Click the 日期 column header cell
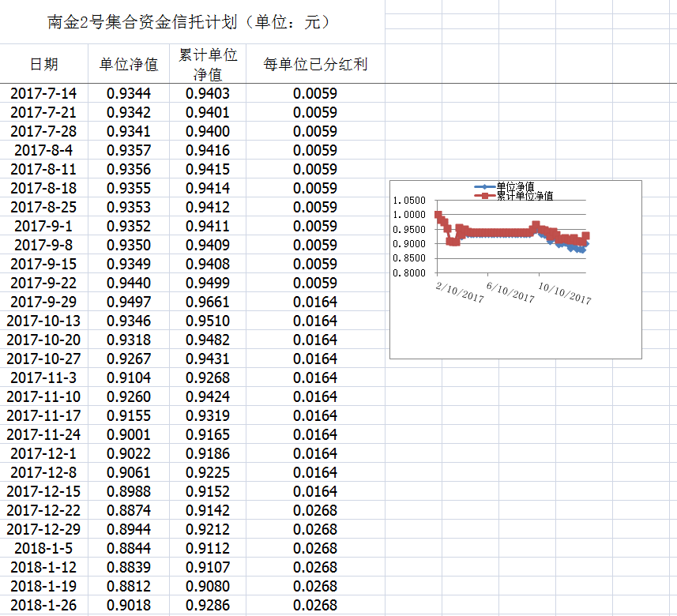 tap(43, 65)
